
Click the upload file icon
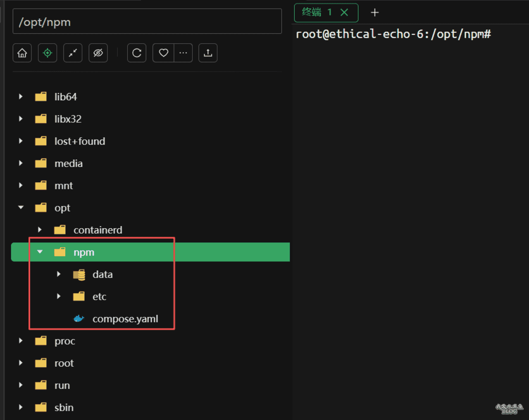pos(208,53)
